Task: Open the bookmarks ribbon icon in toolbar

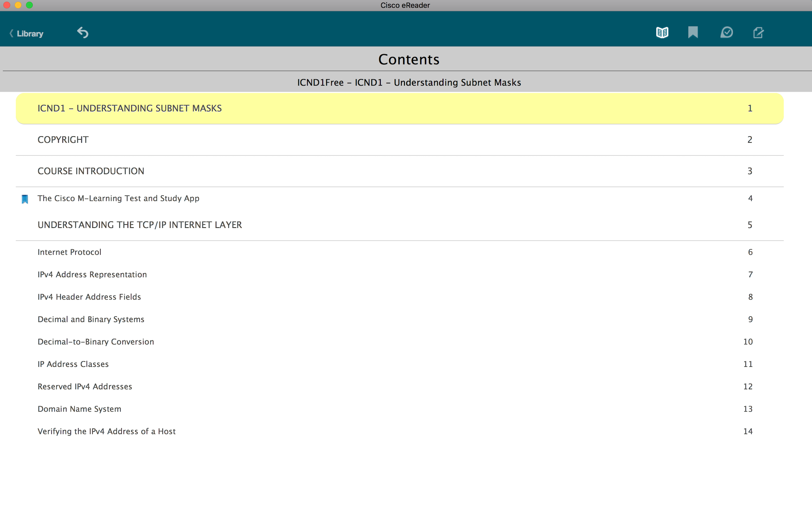Action: click(693, 32)
